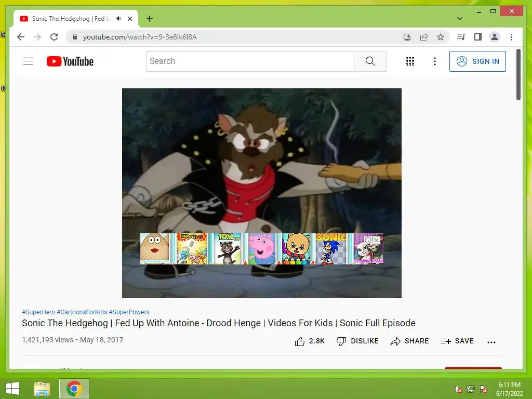Image resolution: width=532 pixels, height=399 pixels.
Task: Click the Pou game ad thumbnail
Action: (155, 249)
